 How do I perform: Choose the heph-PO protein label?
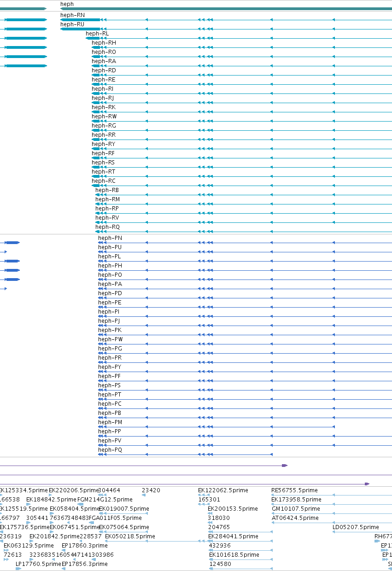point(110,275)
